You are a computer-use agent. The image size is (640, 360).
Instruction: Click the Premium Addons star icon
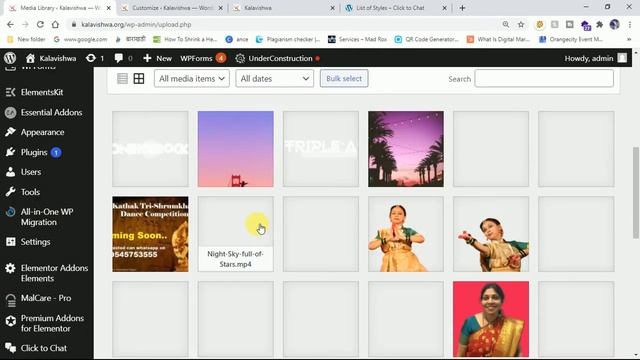pos(11,320)
